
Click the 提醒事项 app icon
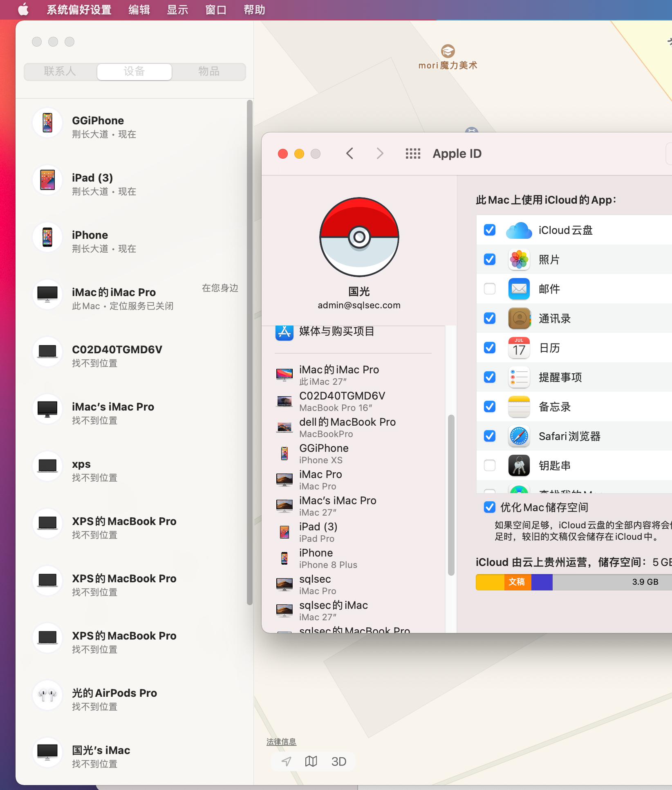[x=519, y=377]
